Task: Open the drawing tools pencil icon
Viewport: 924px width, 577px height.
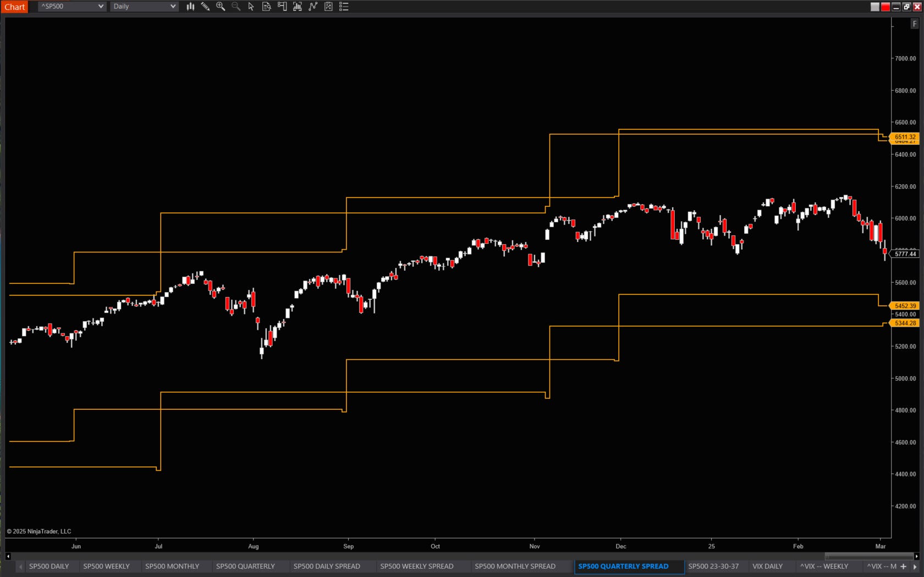Action: click(205, 7)
